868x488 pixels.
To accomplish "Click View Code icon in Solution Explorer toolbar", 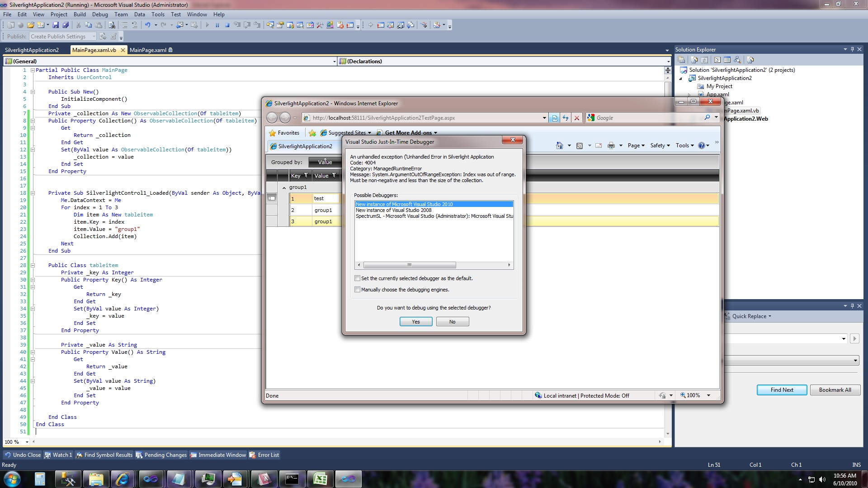I will pyautogui.click(x=717, y=60).
